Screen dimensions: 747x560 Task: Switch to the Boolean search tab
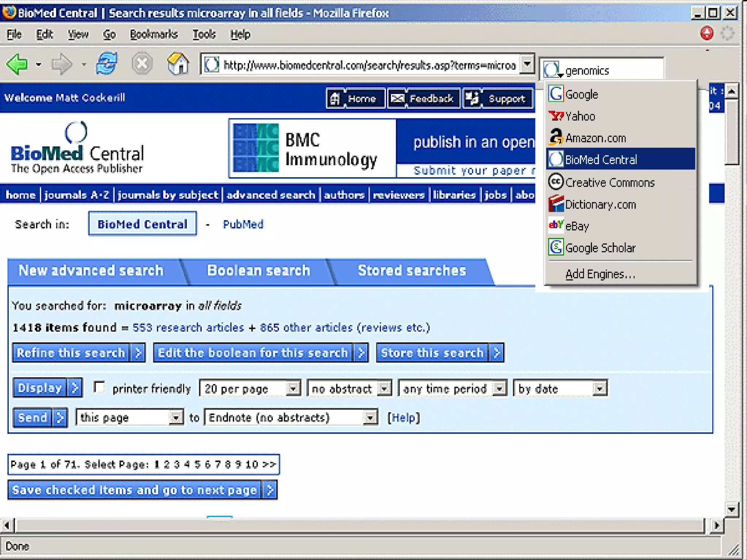point(258,271)
